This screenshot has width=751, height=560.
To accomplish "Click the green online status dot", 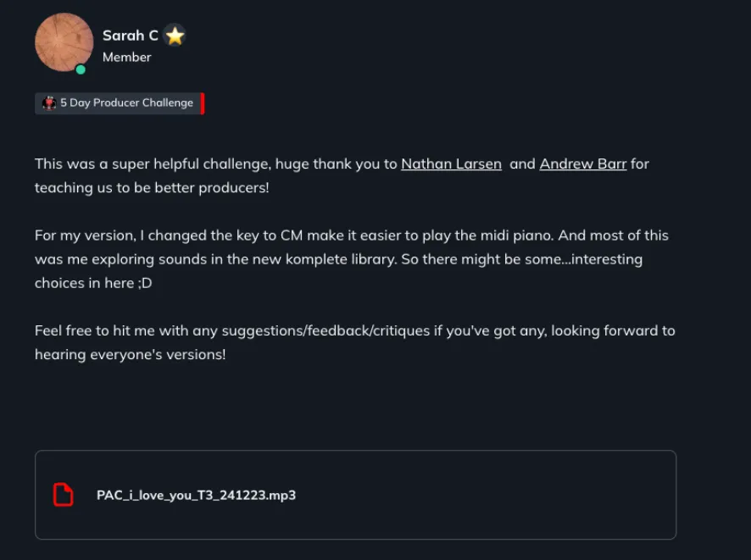I will point(81,69).
